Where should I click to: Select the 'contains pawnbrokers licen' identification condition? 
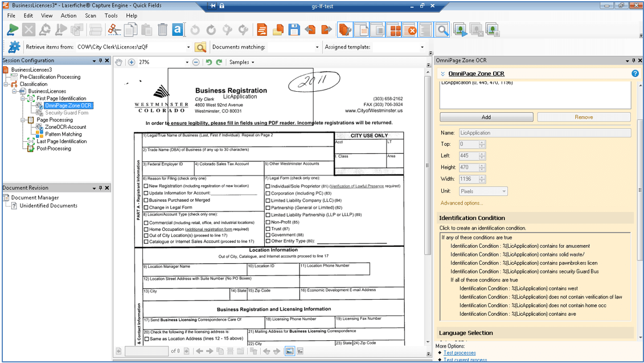pyautogui.click(x=524, y=263)
